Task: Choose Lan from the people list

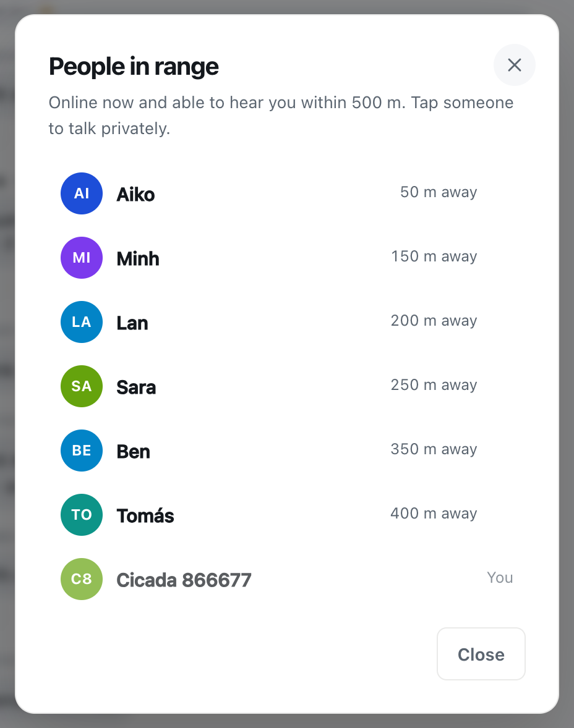Action: (287, 322)
